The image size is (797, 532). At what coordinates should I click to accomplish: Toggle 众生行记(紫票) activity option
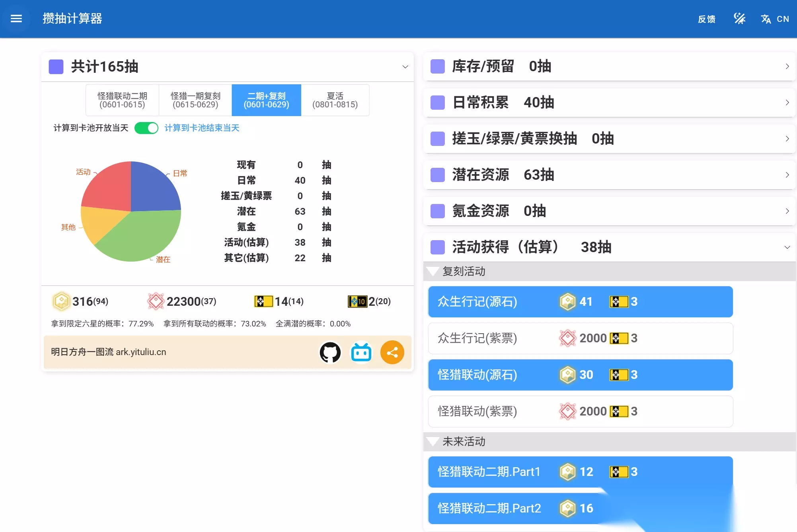[x=581, y=338]
